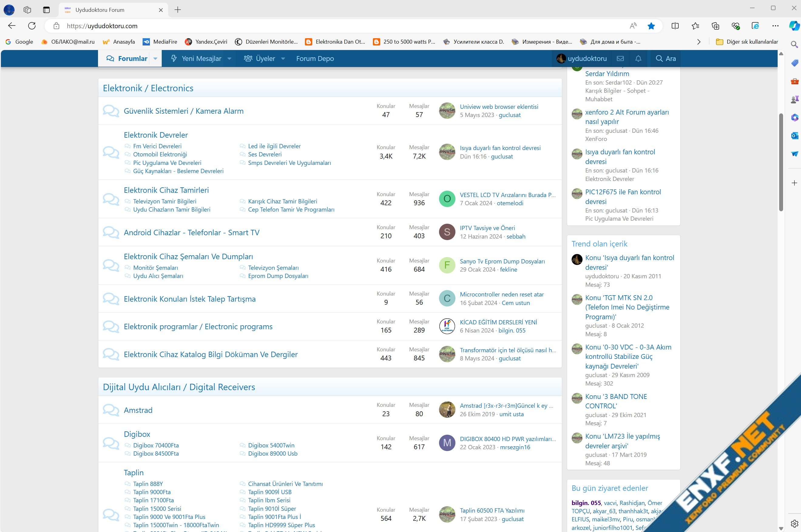801x532 pixels.
Task: Open Elektronik Cihaz Tamirleri link
Action: pos(166,190)
